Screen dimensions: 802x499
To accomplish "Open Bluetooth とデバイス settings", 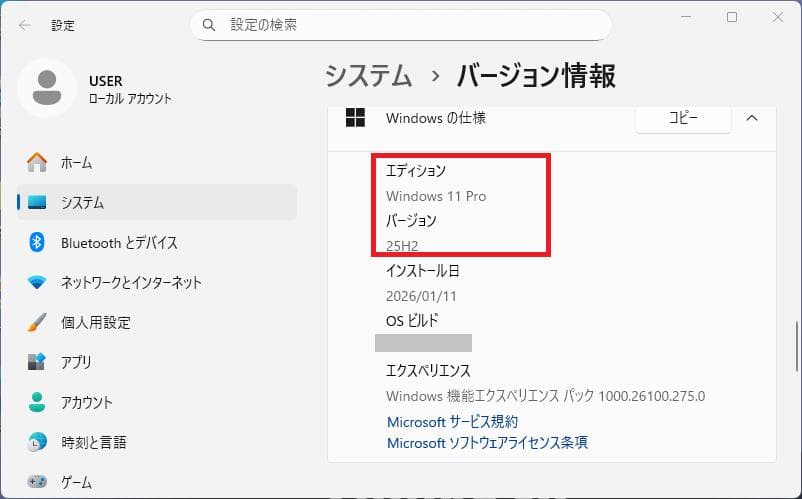I will 157,242.
